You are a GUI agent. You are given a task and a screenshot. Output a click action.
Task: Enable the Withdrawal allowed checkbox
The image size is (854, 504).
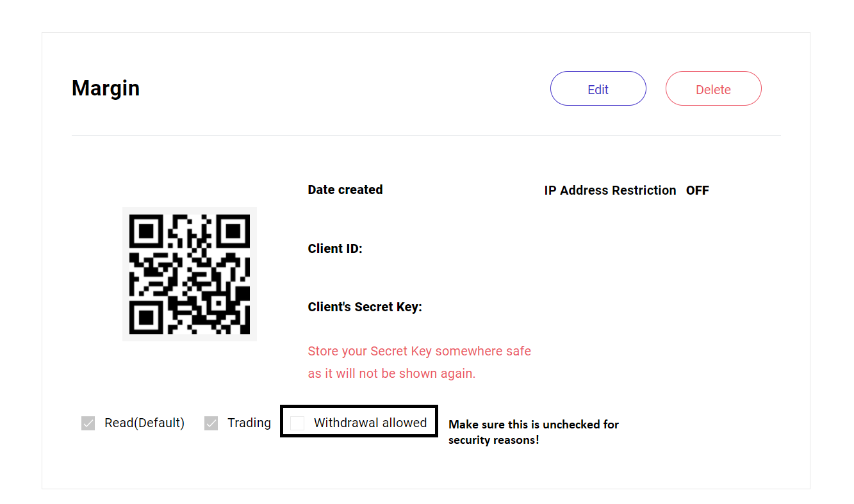[297, 423]
